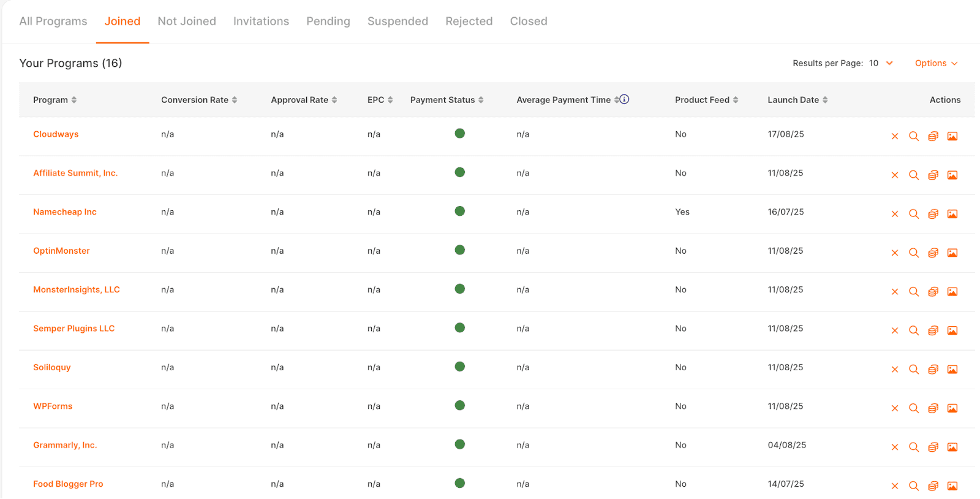Click the magnifier icon for OptinMonster
The width and height of the screenshot is (980, 499).
click(914, 253)
